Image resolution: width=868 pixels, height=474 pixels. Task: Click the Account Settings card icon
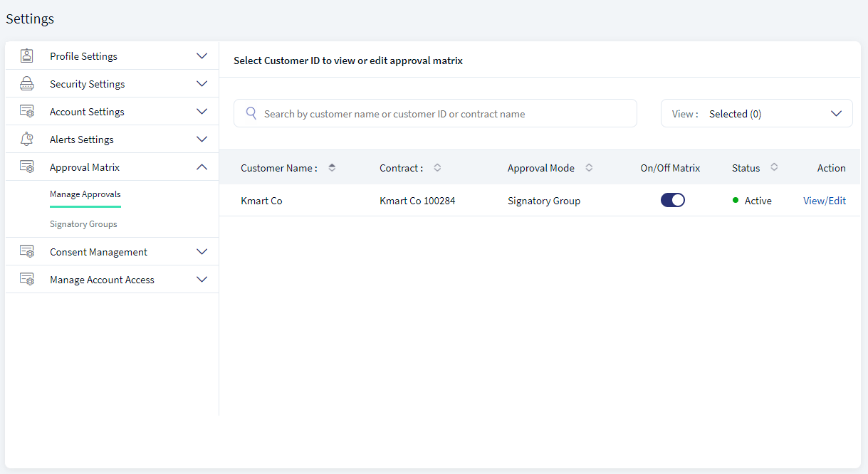[x=27, y=111]
